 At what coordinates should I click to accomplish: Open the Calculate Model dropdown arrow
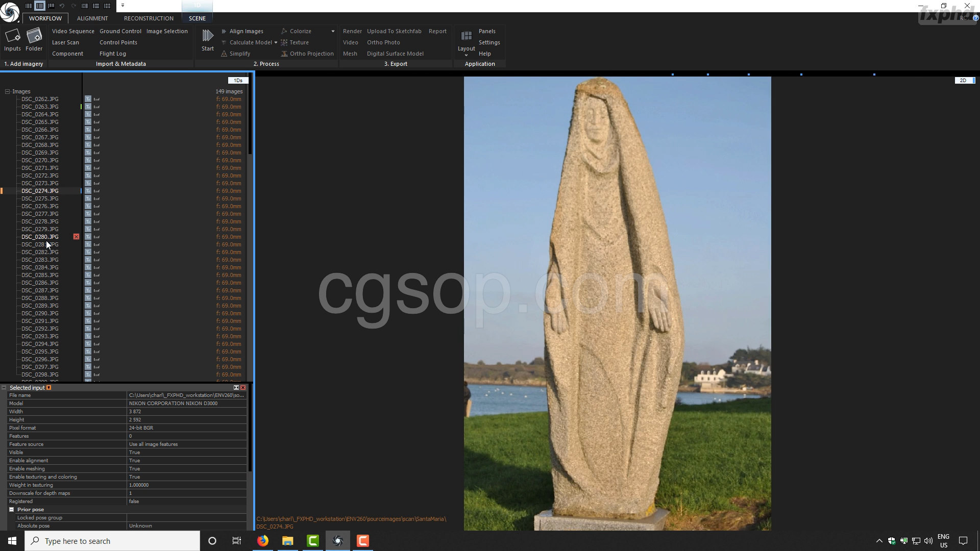[276, 42]
